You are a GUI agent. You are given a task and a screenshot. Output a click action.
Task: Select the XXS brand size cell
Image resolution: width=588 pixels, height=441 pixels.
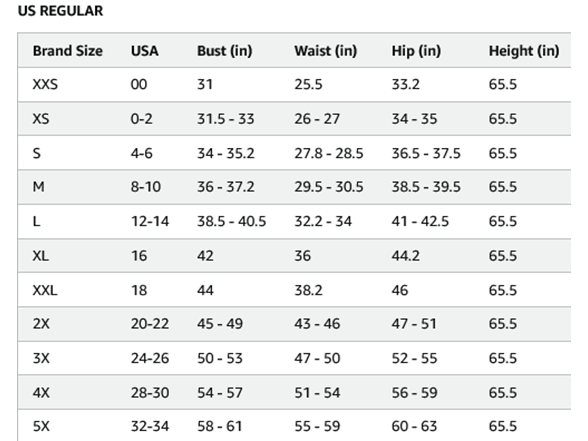click(45, 84)
